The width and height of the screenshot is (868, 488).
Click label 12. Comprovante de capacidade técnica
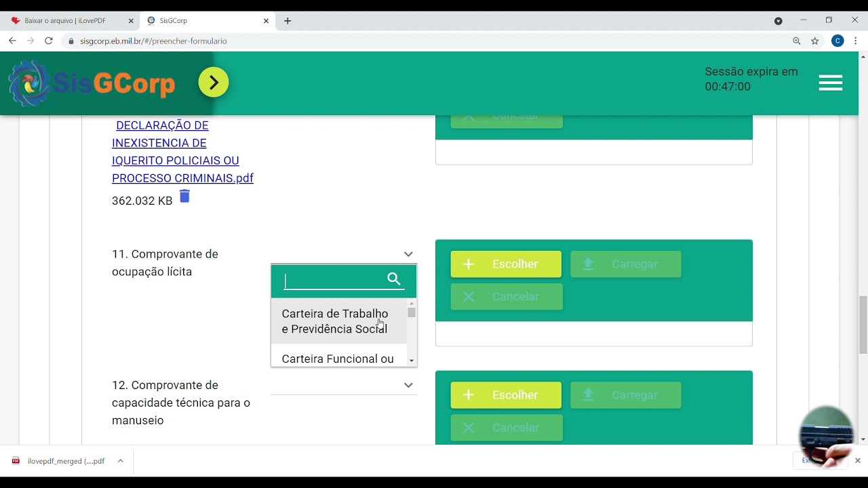[x=181, y=403]
